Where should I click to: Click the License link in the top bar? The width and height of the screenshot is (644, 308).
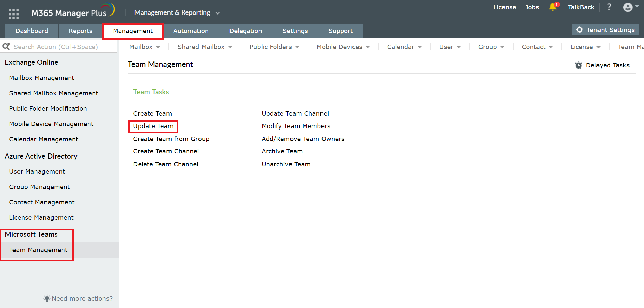tap(504, 7)
